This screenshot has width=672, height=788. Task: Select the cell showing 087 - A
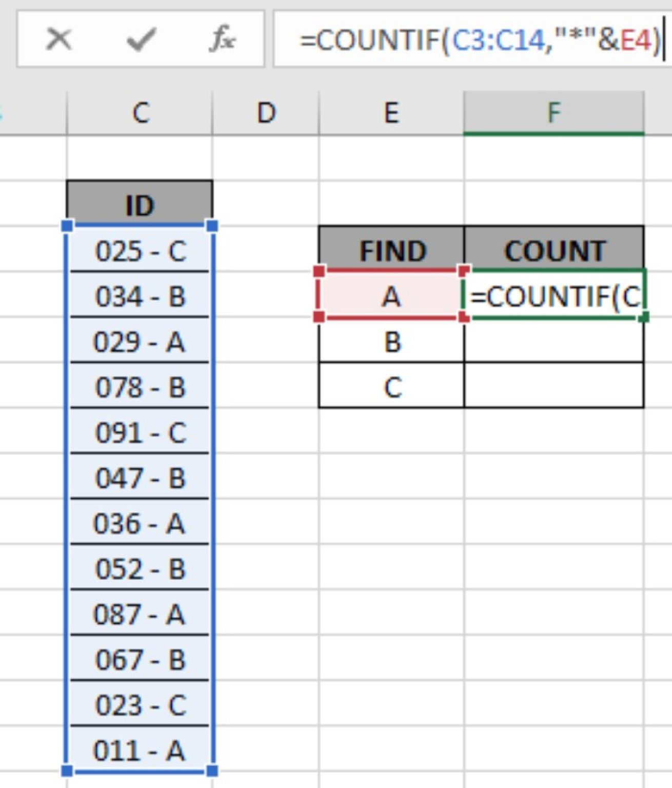[141, 613]
